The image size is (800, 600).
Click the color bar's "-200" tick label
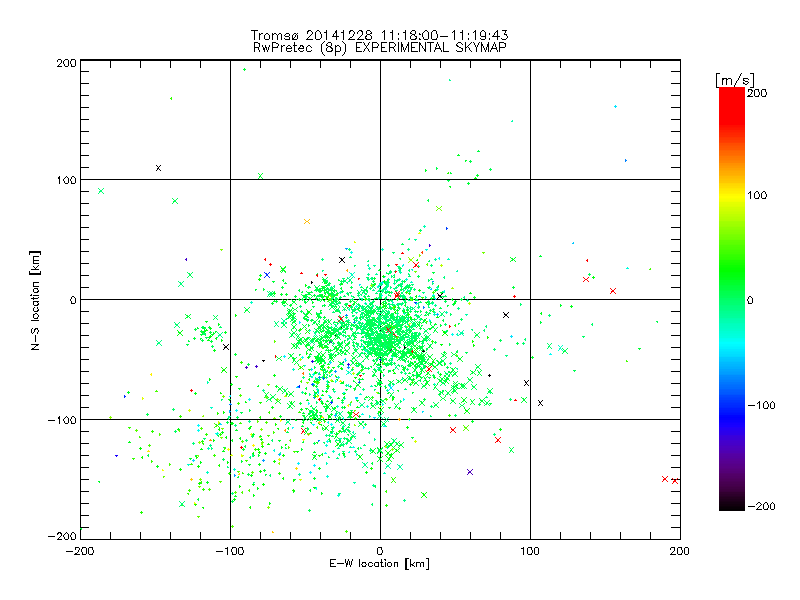(x=761, y=506)
